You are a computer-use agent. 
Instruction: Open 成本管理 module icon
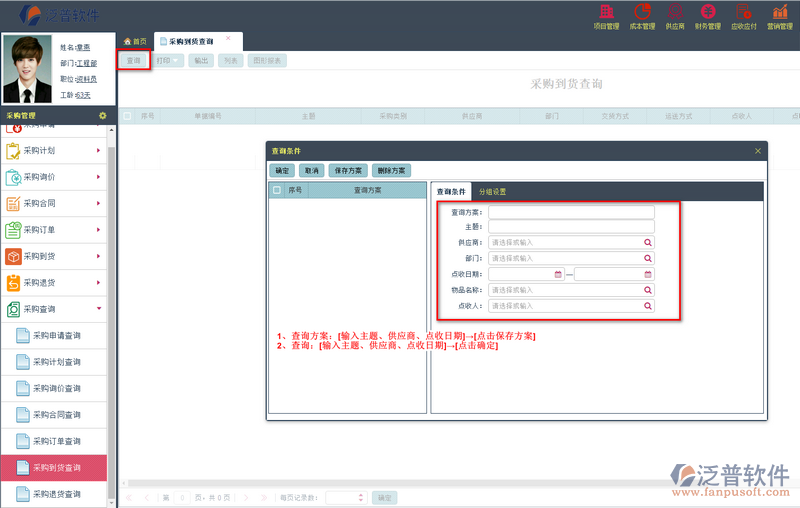click(x=642, y=12)
